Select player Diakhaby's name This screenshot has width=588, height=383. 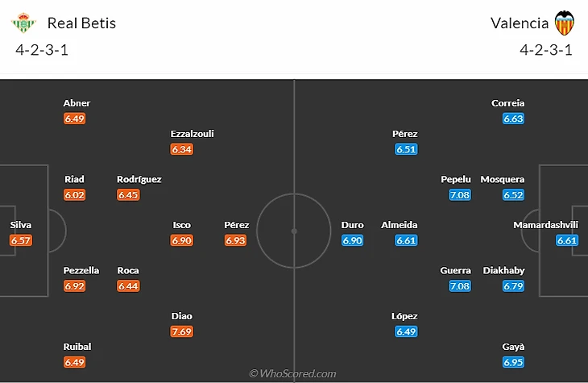click(x=503, y=270)
